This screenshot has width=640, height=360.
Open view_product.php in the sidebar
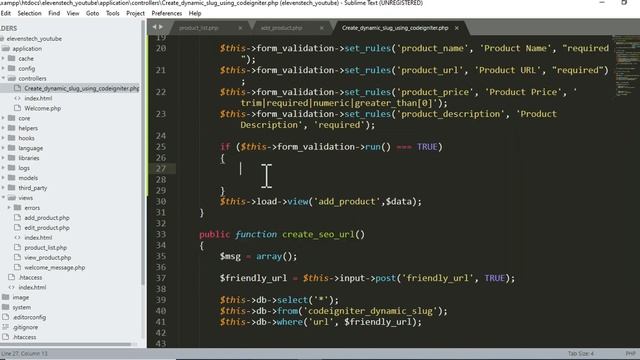47,258
